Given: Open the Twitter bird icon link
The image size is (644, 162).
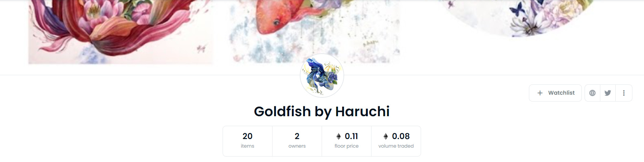Looking at the screenshot, I should pos(608,93).
